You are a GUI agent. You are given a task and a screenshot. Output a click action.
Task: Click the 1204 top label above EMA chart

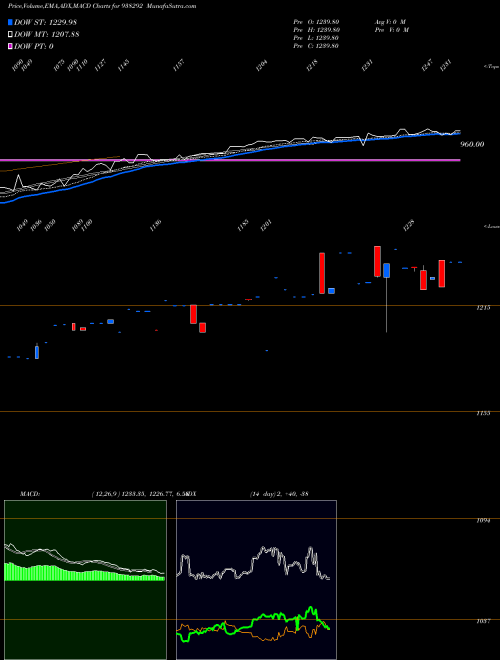262,66
